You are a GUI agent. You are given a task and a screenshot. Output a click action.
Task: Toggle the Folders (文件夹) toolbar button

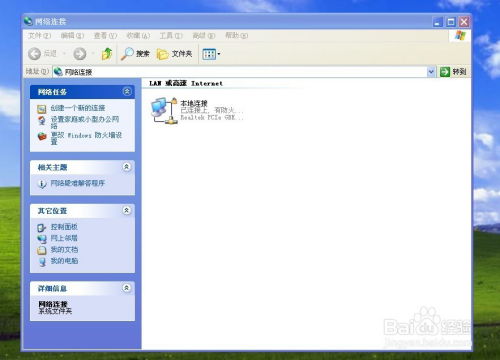pyautogui.click(x=175, y=53)
